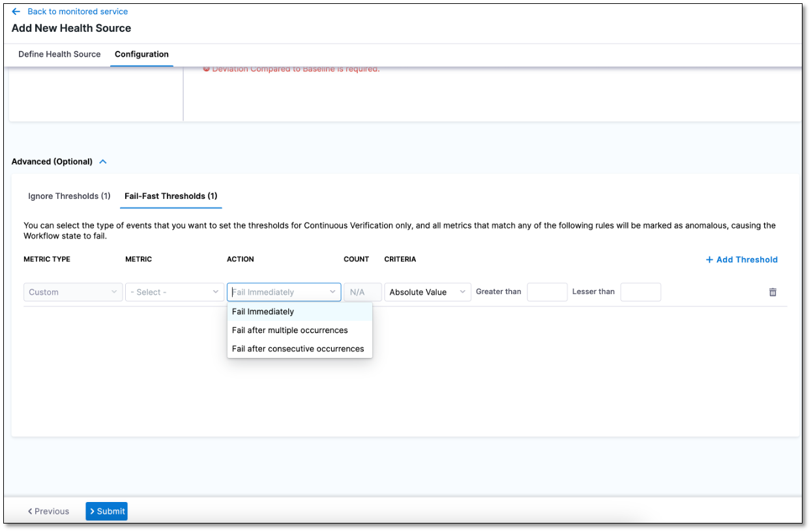Select Fail-Fast Thresholds tab

(171, 196)
